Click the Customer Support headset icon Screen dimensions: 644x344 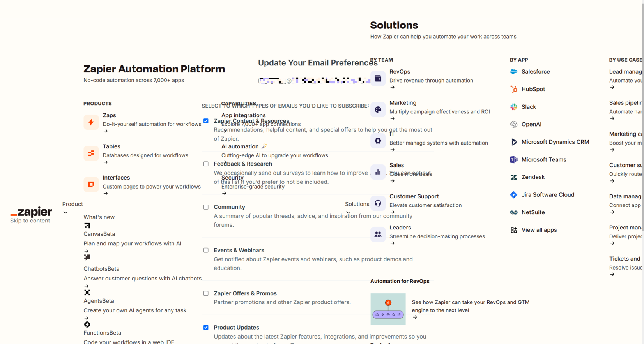click(378, 203)
